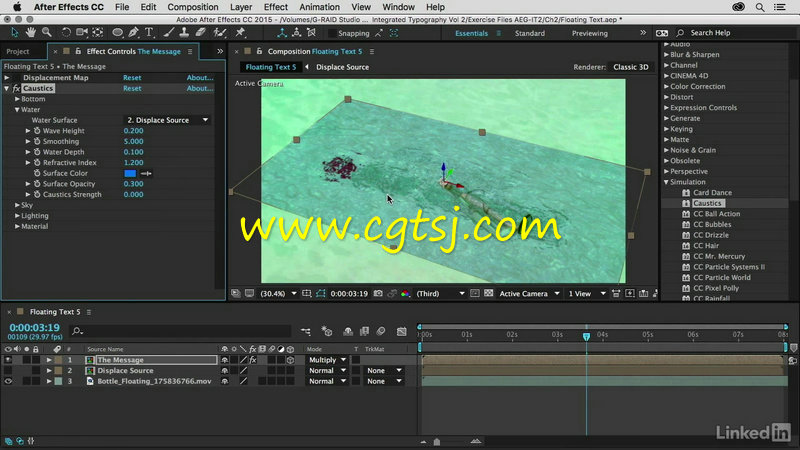
Task: Collapse the Water property group
Action: [17, 110]
